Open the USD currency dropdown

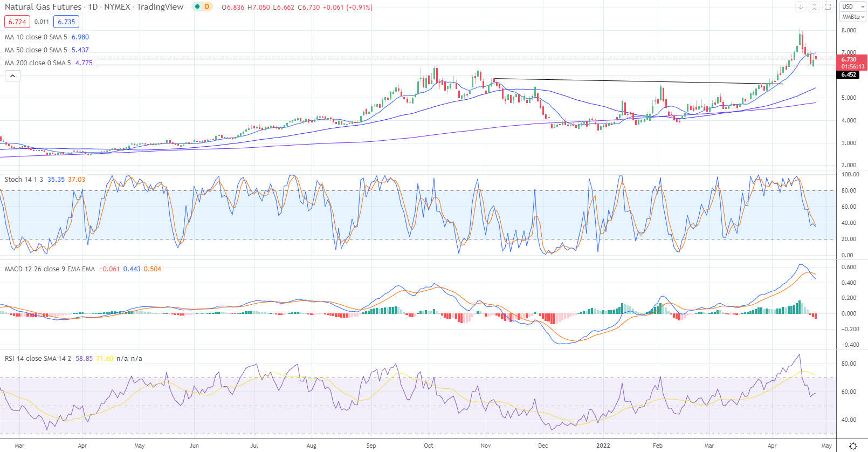(852, 6)
